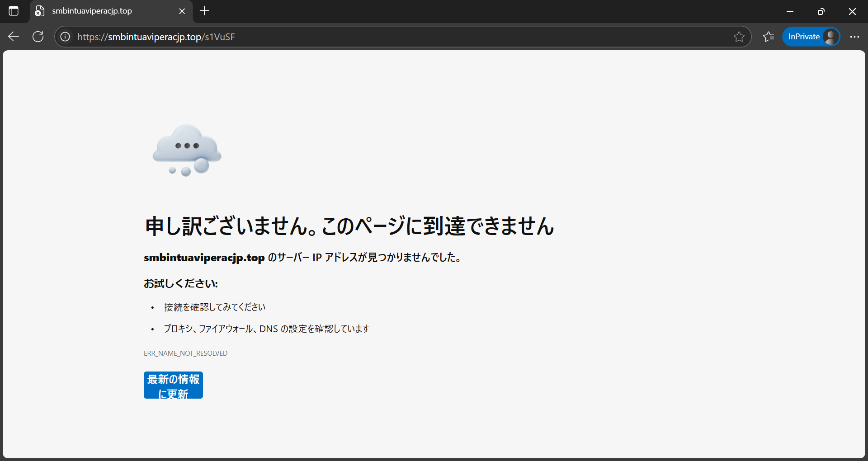Select the smbintuaviperacjp.top tab

(111, 11)
